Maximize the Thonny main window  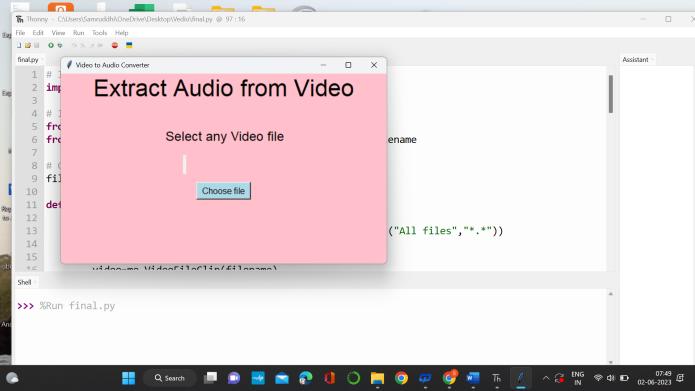(x=668, y=19)
